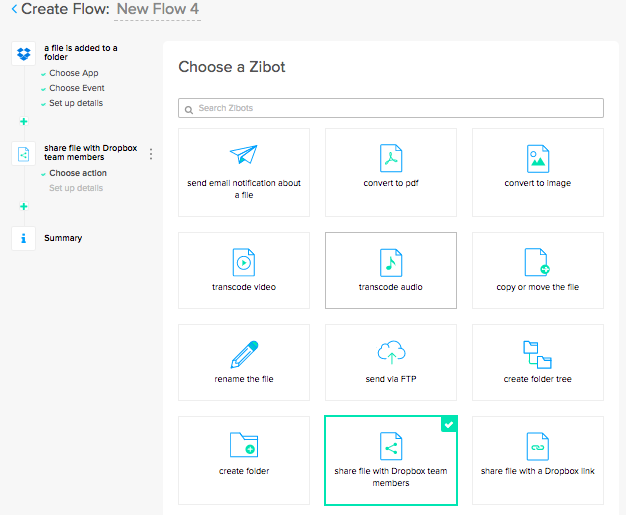The width and height of the screenshot is (626, 515).
Task: Open the Summary step in sidebar
Action: click(63, 238)
